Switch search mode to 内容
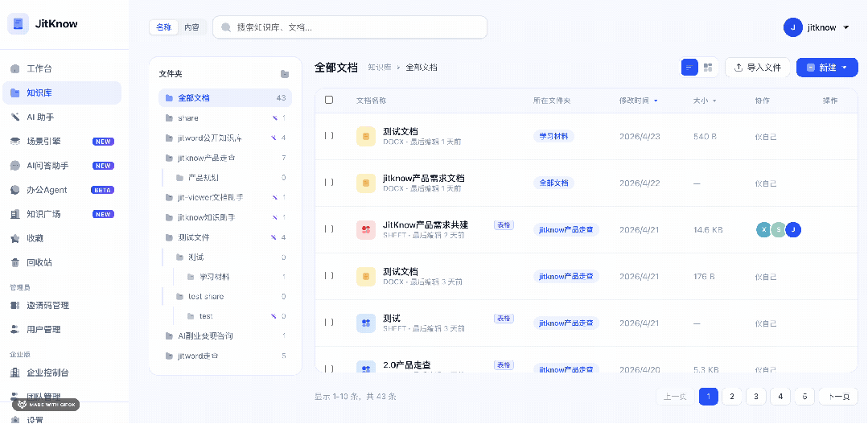This screenshot has width=868, height=424. 191,27
